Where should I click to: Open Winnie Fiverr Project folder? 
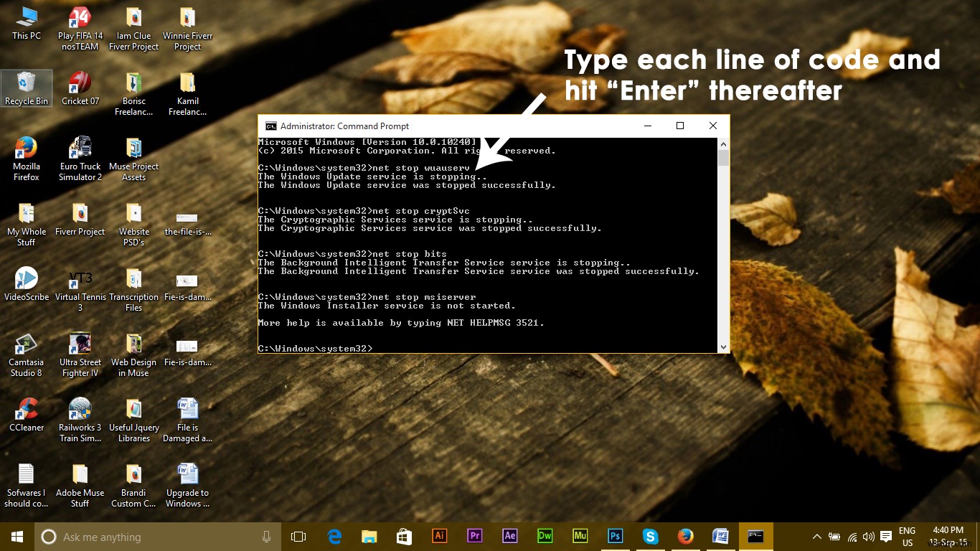pyautogui.click(x=187, y=29)
